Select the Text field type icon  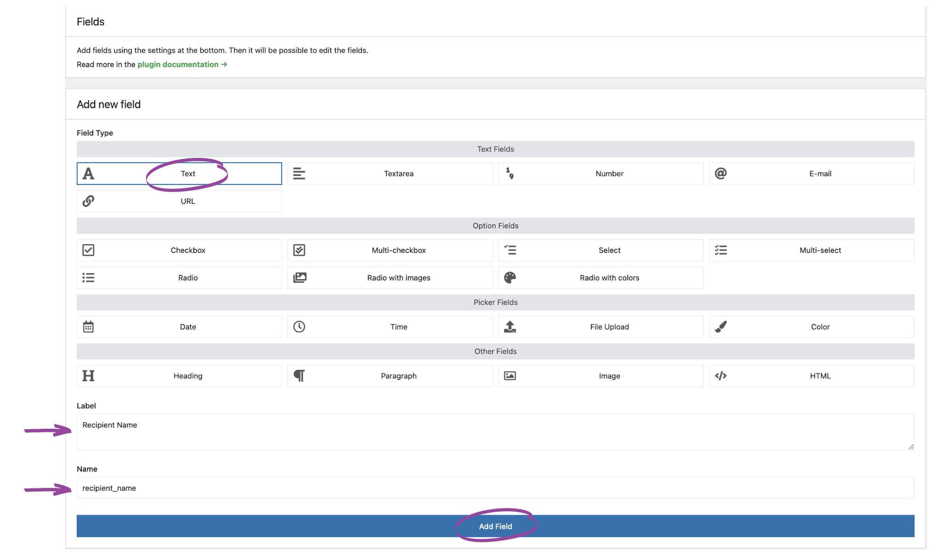(x=88, y=174)
